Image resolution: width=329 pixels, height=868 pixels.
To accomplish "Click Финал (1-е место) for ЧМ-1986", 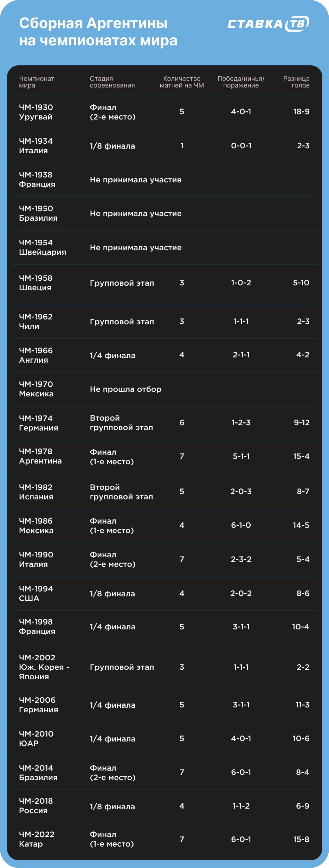I will pyautogui.click(x=112, y=526).
